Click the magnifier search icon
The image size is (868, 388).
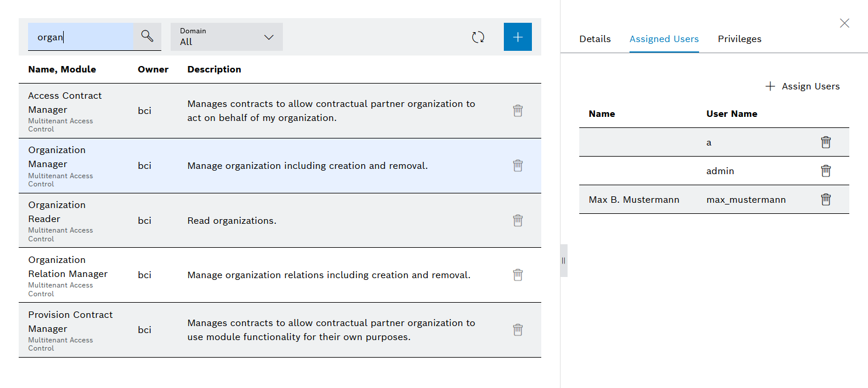pos(147,36)
